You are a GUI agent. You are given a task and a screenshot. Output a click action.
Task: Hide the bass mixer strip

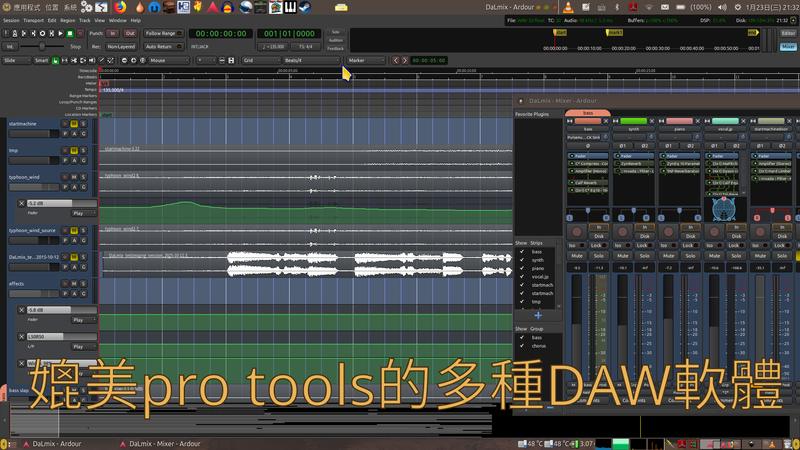point(606,121)
